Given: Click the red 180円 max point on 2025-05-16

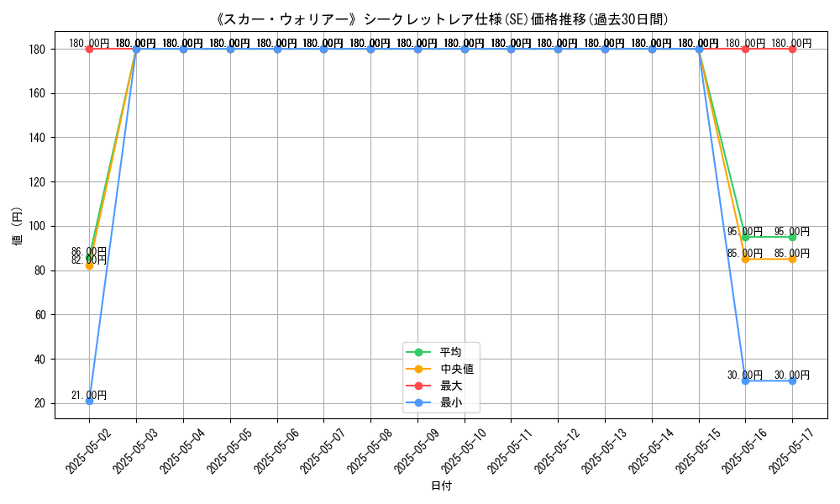Looking at the screenshot, I should click(x=745, y=50).
